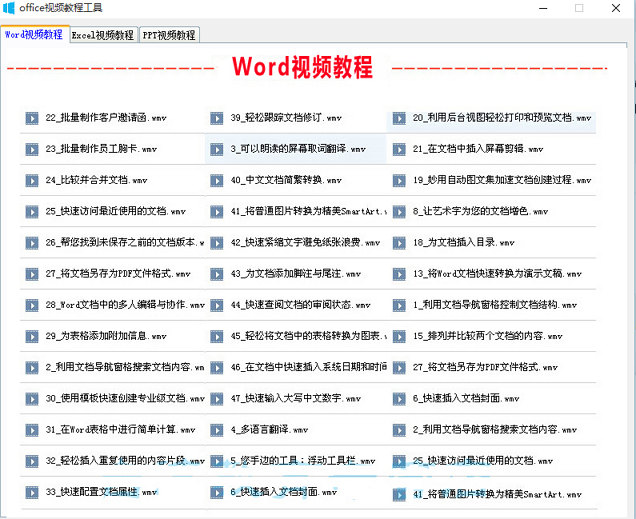Viewport: 636px width, 519px height.
Task: Click the video icon beside 31_在Word表格中进行简单计算
Action: pyautogui.click(x=32, y=430)
